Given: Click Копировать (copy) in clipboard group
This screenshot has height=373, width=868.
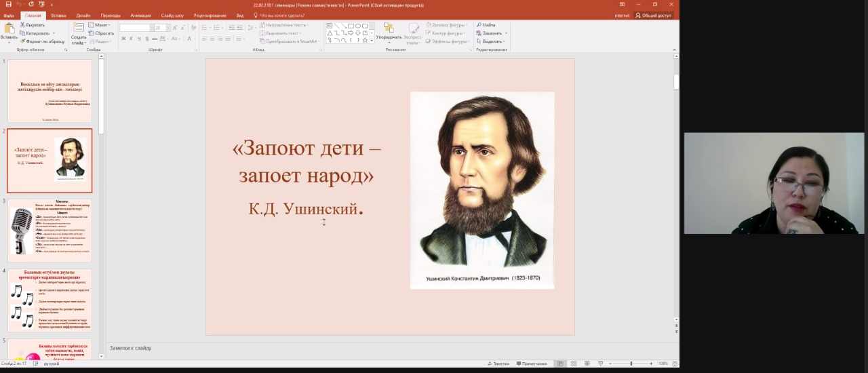Looking at the screenshot, I should pyautogui.click(x=35, y=33).
